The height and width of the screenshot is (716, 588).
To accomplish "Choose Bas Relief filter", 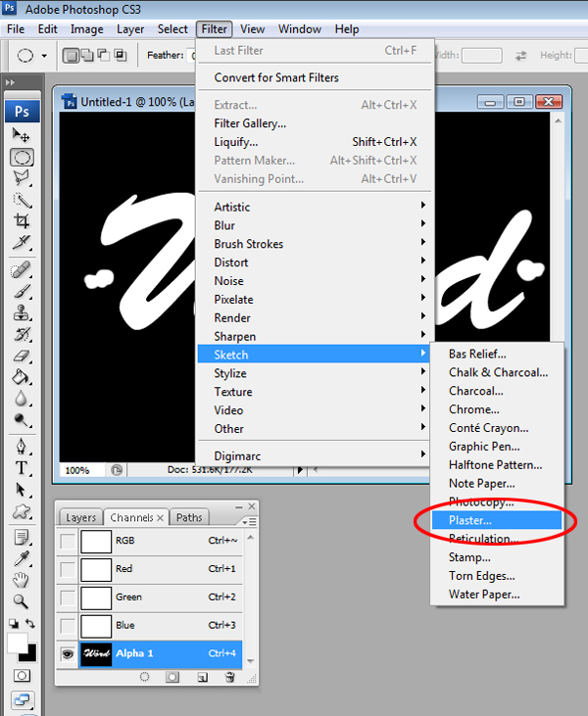I will coord(497,354).
